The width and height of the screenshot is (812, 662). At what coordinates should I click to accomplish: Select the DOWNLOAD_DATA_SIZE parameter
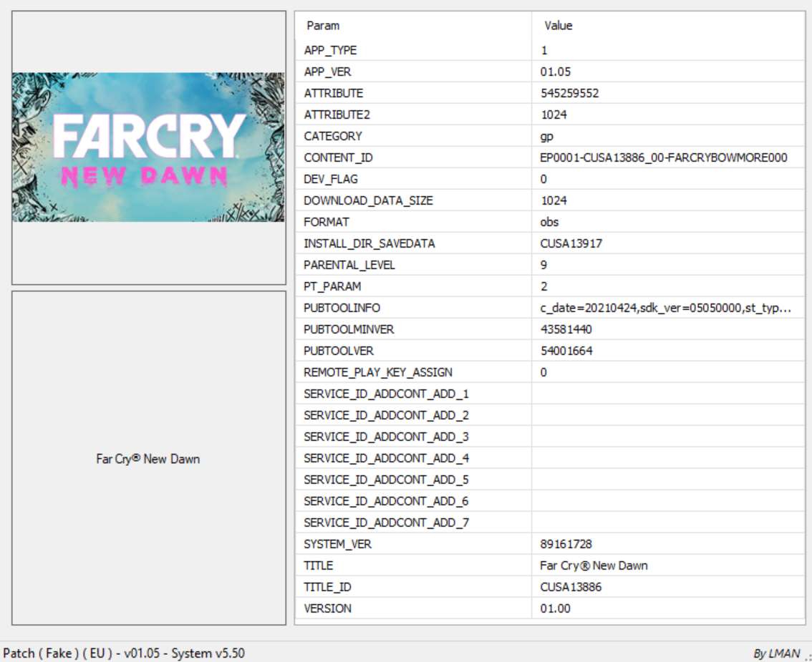[368, 200]
